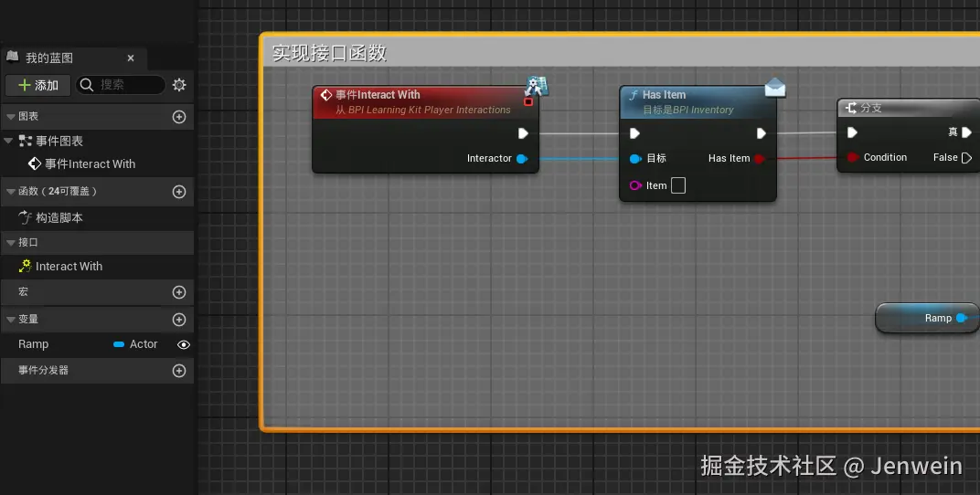Add a new macro in 宏 section
The image size is (980, 495).
[179, 292]
